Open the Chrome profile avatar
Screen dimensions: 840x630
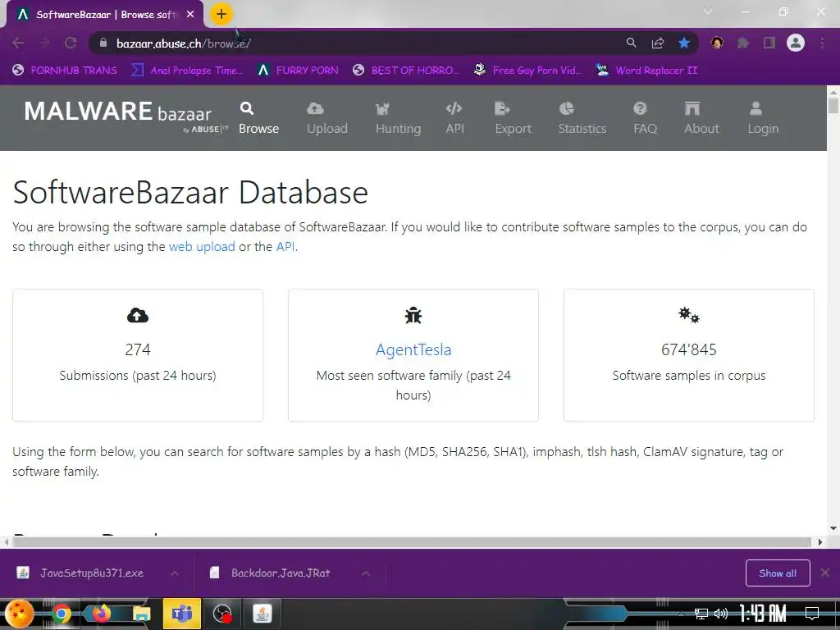point(796,43)
